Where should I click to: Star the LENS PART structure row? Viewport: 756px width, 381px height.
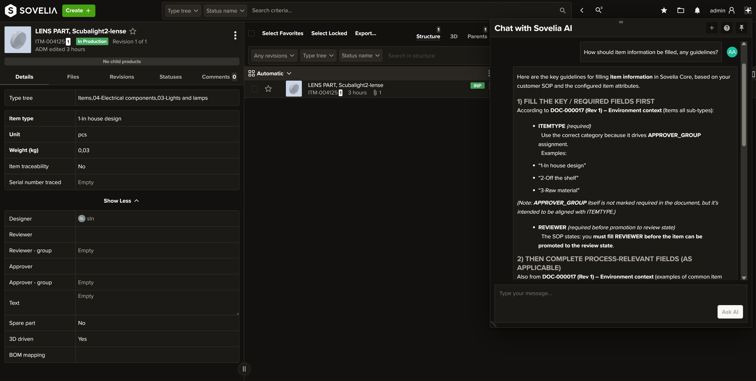click(269, 89)
